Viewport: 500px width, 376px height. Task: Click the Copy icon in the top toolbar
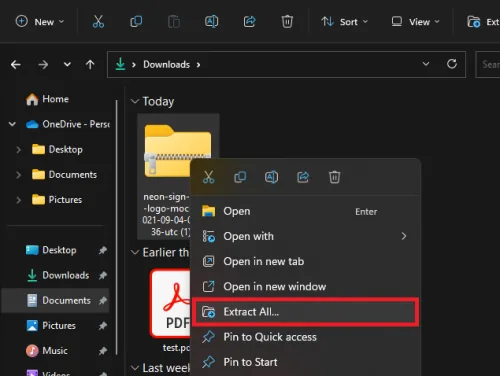[136, 22]
